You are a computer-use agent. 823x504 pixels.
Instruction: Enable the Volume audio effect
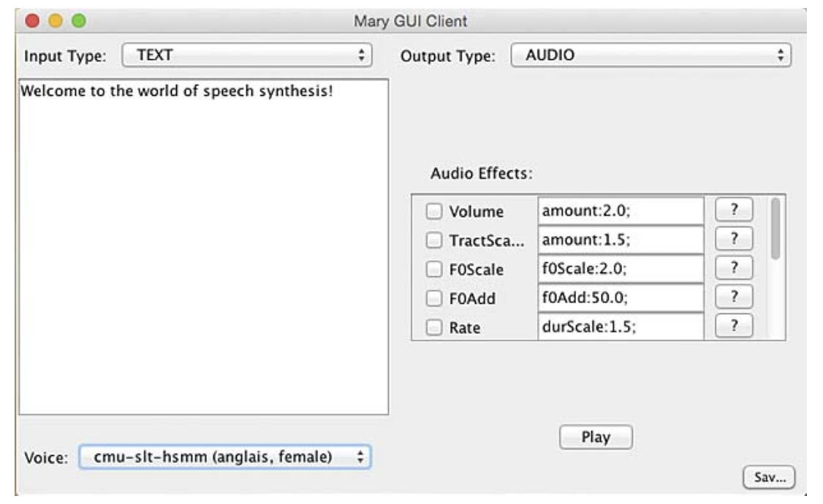tap(434, 212)
